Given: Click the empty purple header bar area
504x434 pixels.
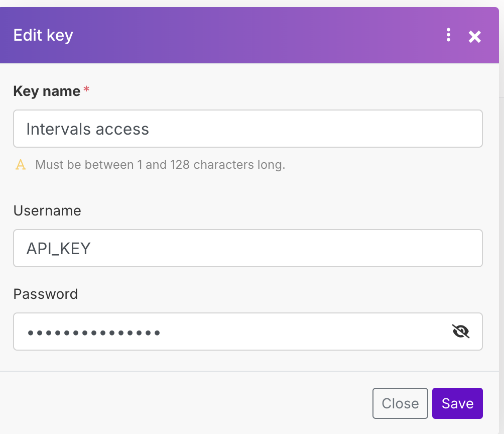Looking at the screenshot, I should [257, 35].
